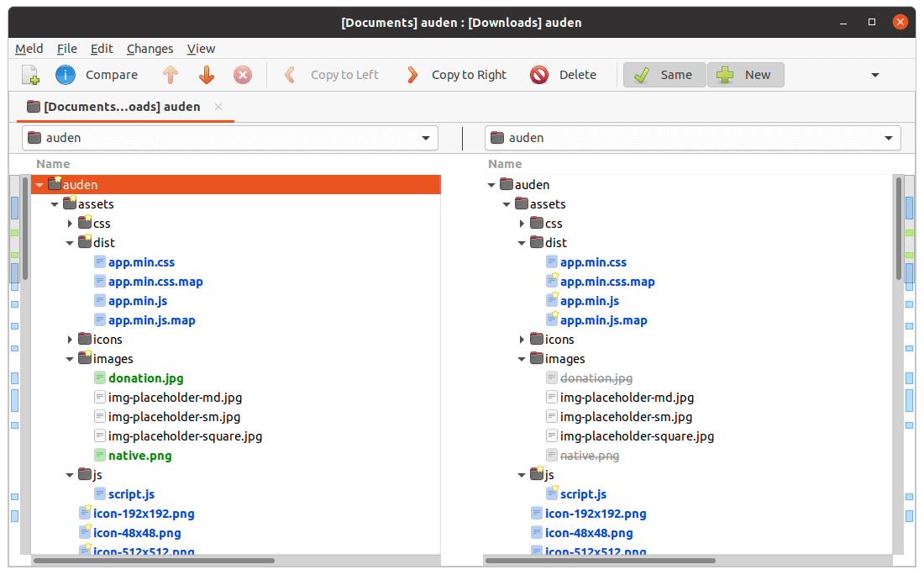Open script.js in the left pane
The height and width of the screenshot is (575, 924).
tap(134, 493)
